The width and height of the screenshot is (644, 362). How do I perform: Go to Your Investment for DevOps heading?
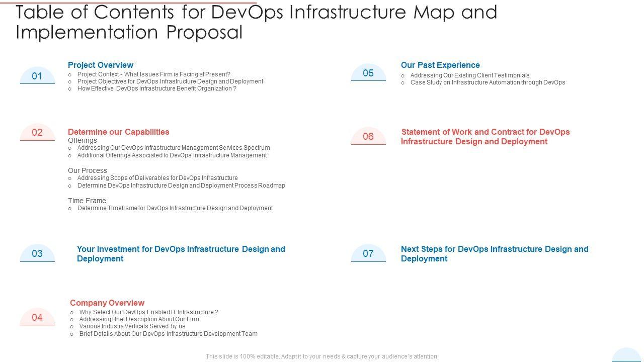coord(181,253)
